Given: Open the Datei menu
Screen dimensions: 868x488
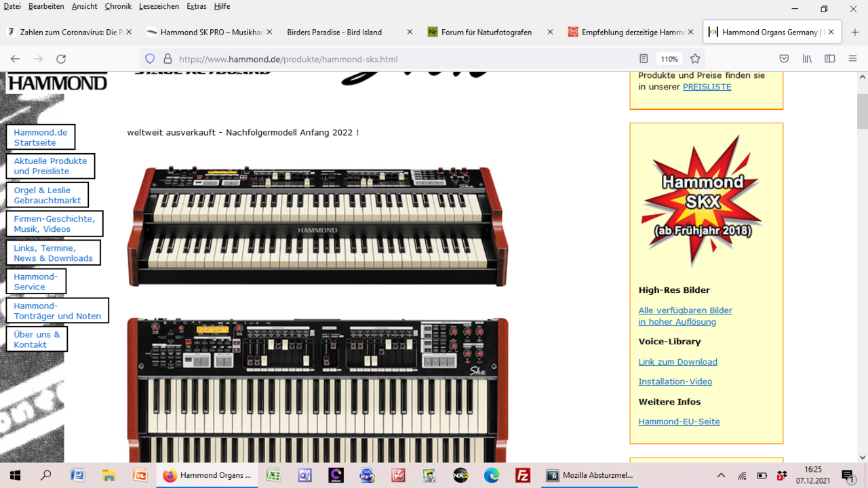Looking at the screenshot, I should tap(12, 6).
